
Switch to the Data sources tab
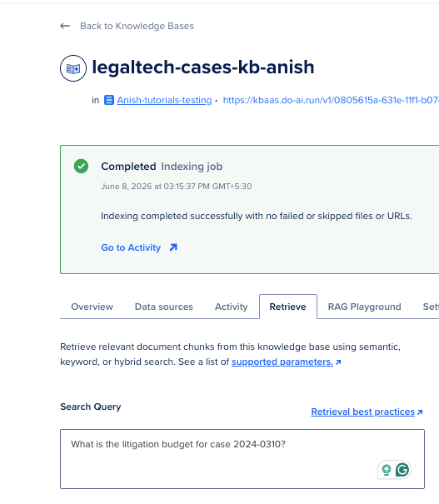coord(164,307)
